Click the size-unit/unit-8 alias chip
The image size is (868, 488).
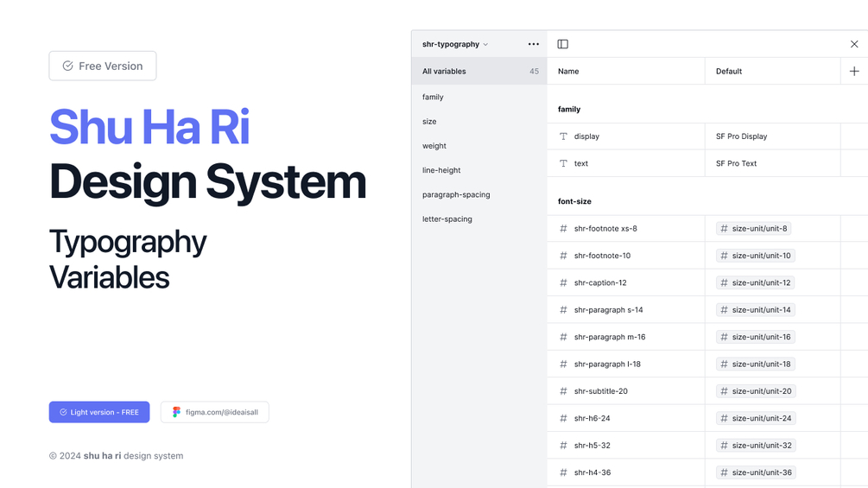753,229
